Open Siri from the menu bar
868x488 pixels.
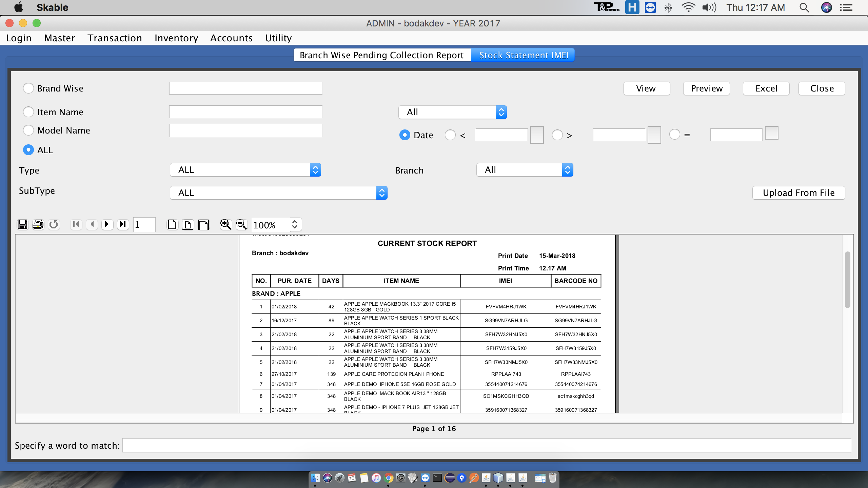pyautogui.click(x=826, y=7)
